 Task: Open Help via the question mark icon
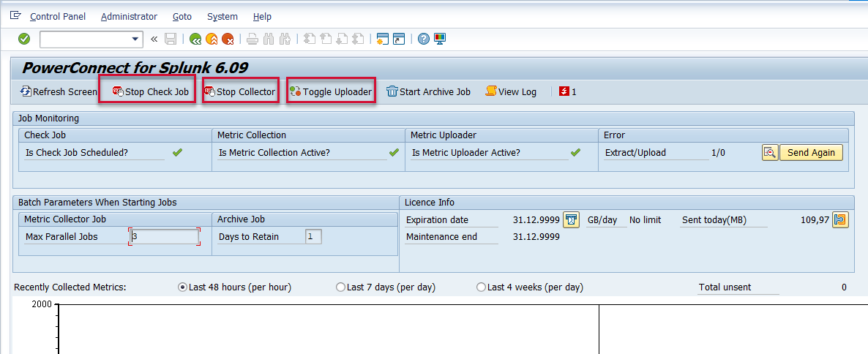423,39
